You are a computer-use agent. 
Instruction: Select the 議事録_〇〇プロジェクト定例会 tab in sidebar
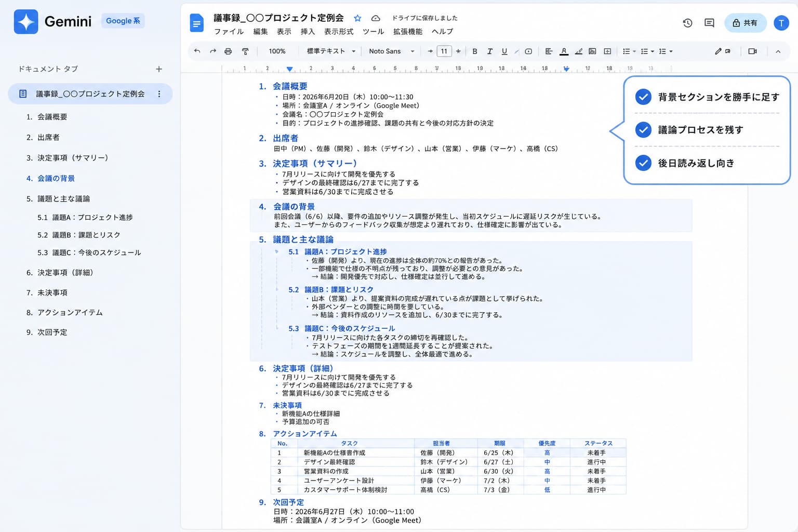tap(90, 94)
